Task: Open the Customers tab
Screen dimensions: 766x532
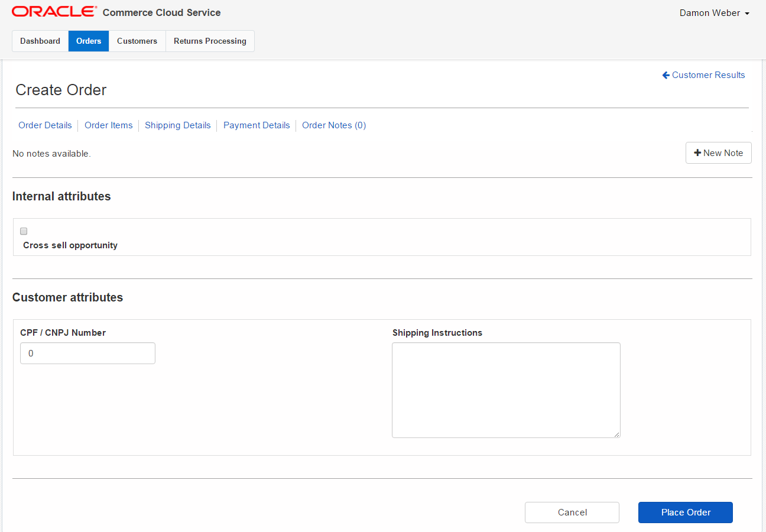Action: [x=137, y=41]
